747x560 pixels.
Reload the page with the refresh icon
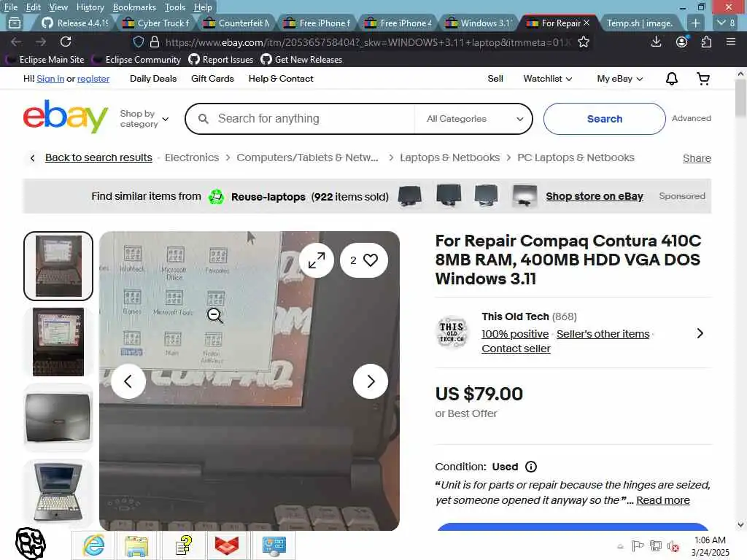(x=66, y=42)
